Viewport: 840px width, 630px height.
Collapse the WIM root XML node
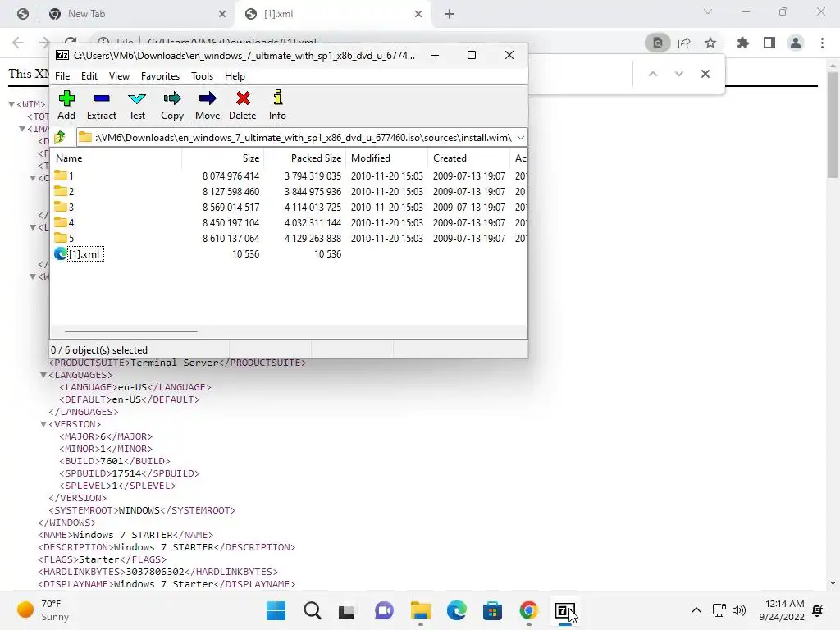pos(11,104)
